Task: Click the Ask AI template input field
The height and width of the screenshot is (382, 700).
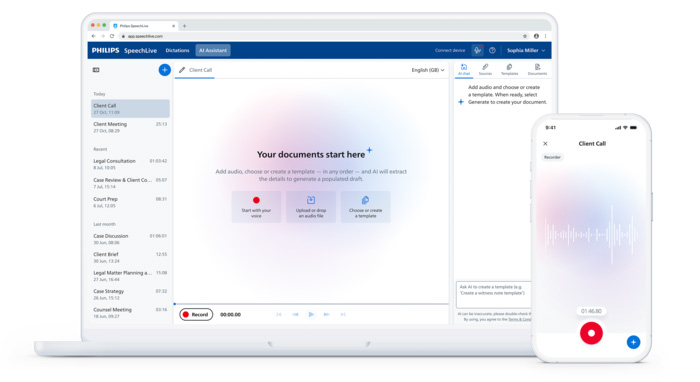Action: (x=494, y=295)
